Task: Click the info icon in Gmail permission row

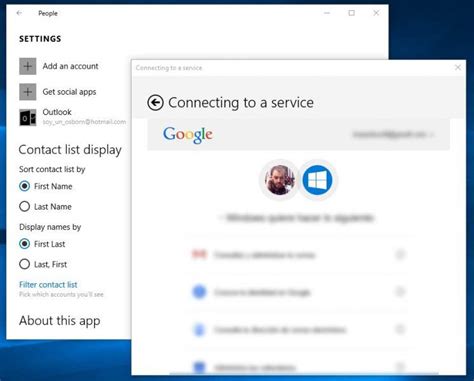Action: 400,255
